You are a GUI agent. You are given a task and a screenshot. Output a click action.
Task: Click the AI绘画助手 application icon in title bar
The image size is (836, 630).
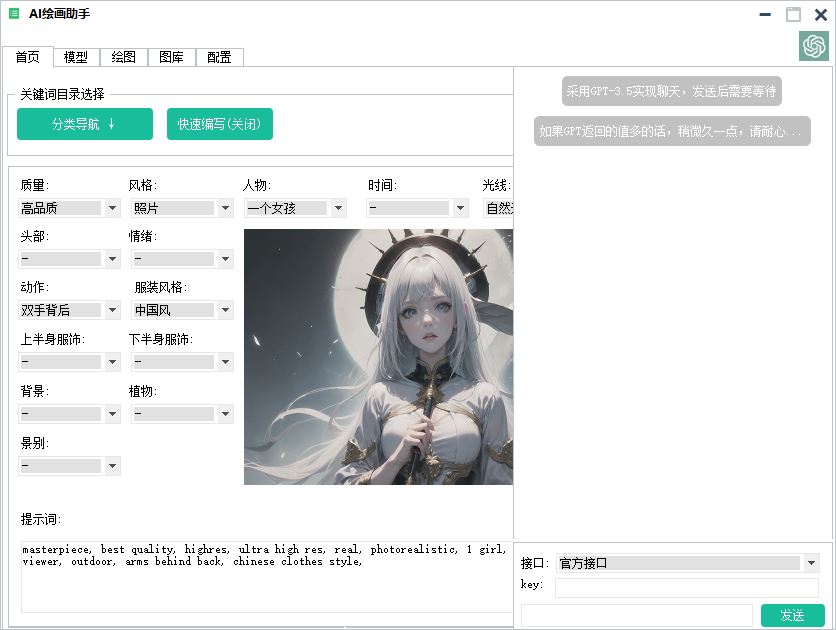click(x=14, y=14)
